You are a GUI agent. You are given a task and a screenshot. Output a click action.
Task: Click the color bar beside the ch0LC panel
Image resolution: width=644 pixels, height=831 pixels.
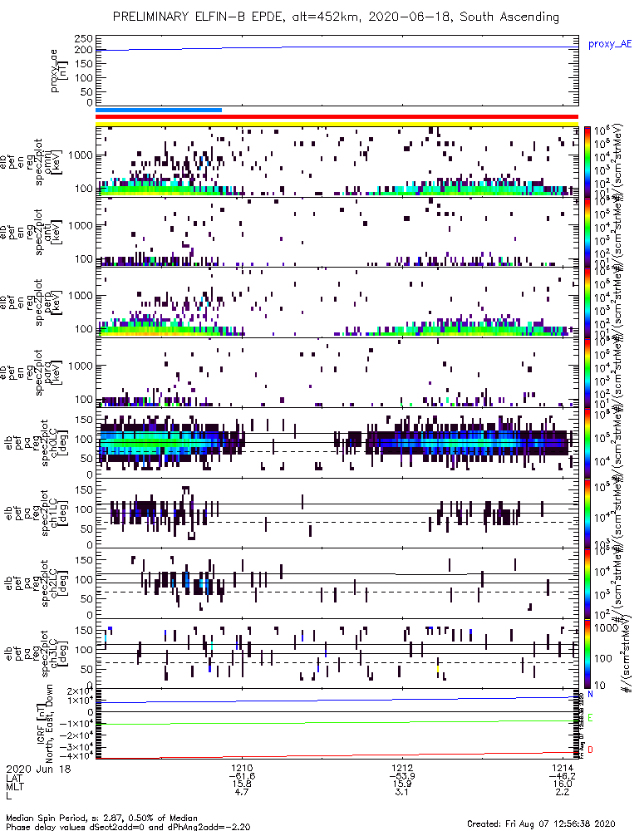pos(587,443)
